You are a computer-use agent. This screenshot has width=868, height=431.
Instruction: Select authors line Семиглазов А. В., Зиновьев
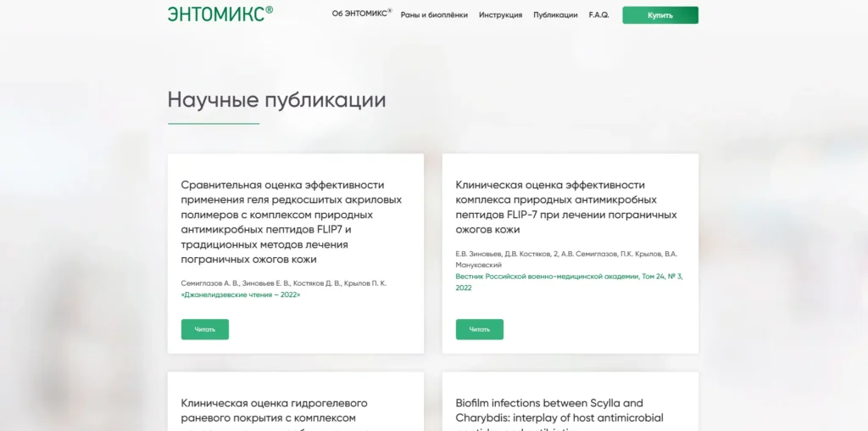(284, 283)
